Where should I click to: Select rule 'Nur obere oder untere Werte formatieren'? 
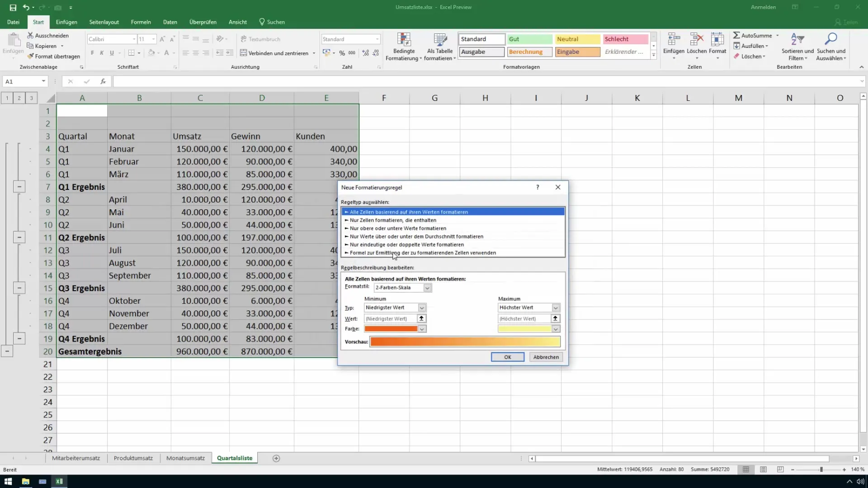pos(453,228)
